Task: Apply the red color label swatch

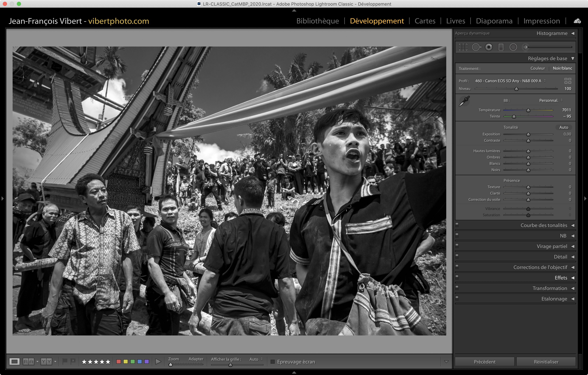Action: [x=119, y=362]
